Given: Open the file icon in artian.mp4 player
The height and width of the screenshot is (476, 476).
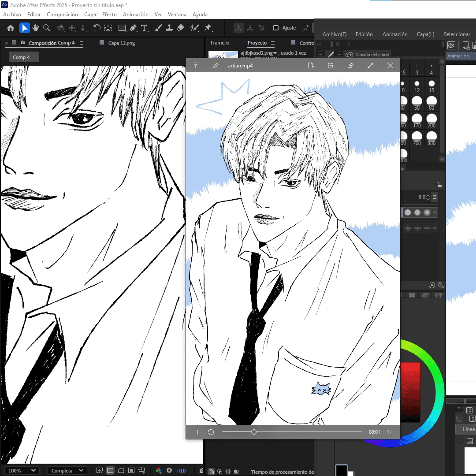Looking at the screenshot, I should (x=311, y=65).
